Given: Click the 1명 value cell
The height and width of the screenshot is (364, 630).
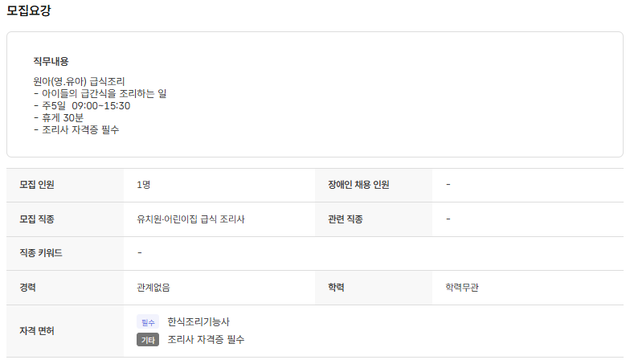Looking at the screenshot, I should click(x=144, y=185).
